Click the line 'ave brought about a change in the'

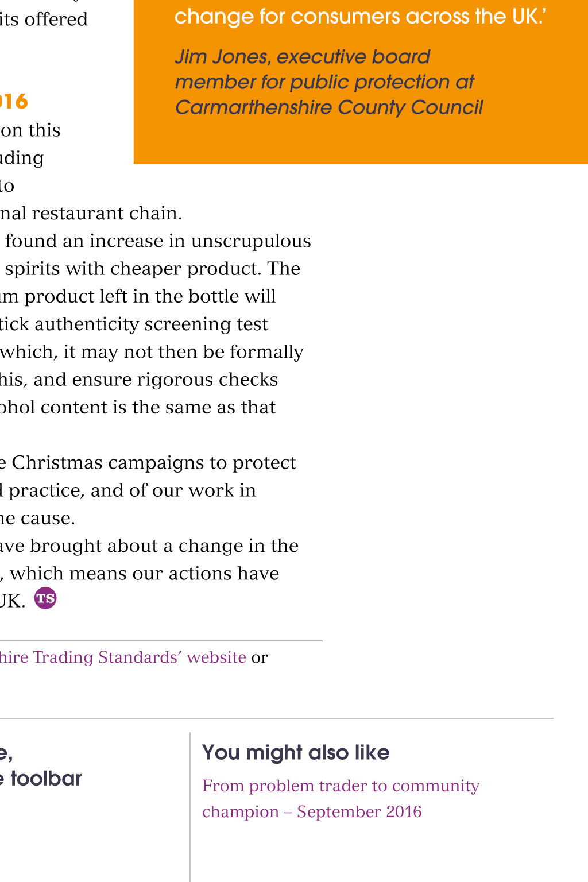coord(149,546)
